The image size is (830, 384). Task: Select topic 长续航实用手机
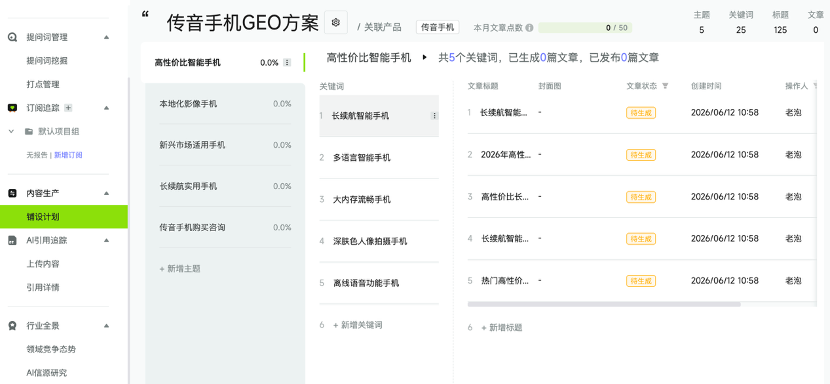tap(225, 186)
